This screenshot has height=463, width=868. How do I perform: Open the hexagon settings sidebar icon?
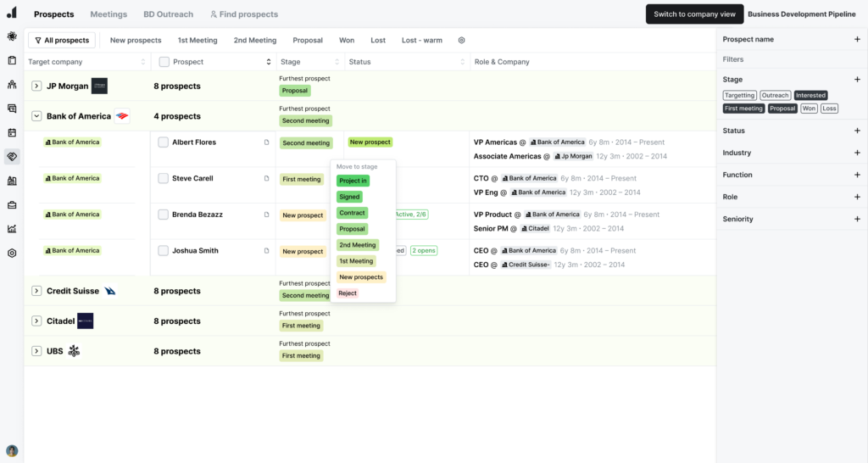coord(12,253)
